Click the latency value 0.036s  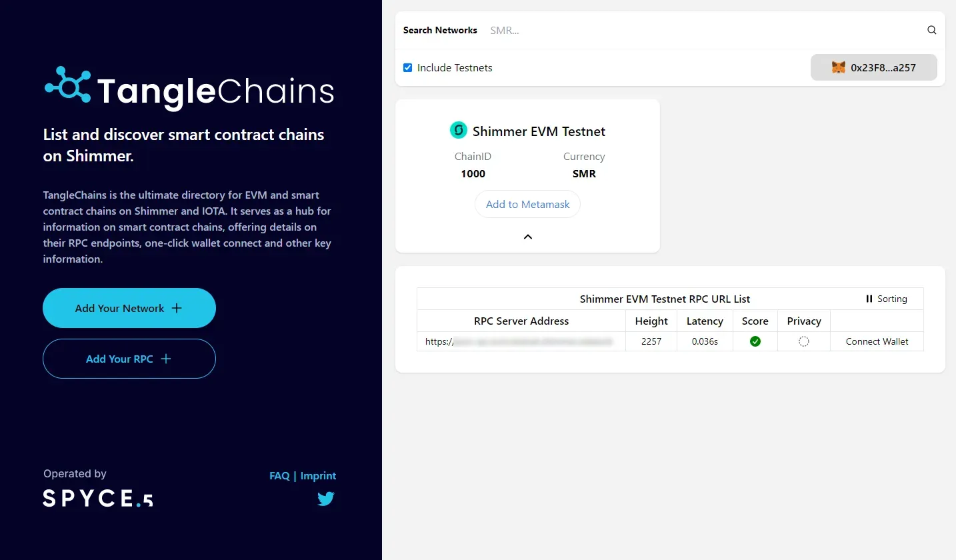pyautogui.click(x=705, y=341)
